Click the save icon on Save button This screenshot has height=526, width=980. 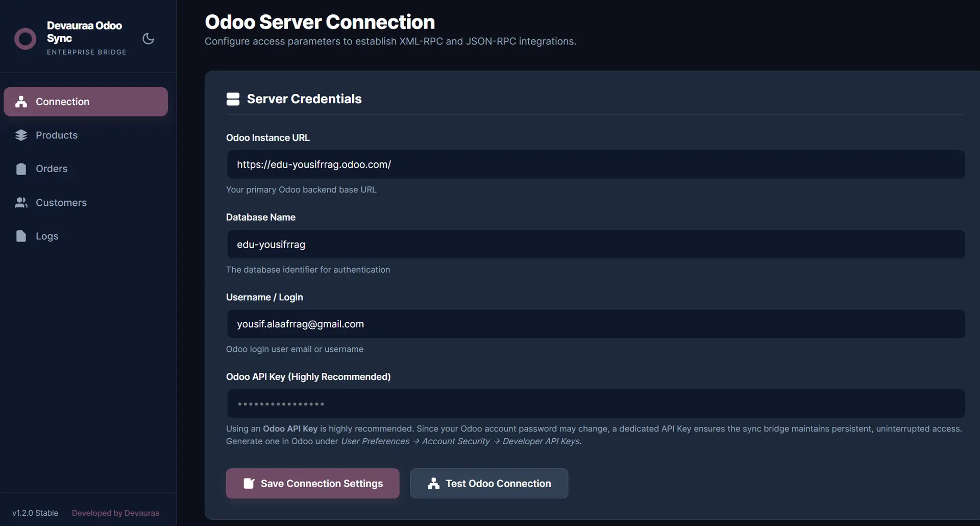click(x=249, y=484)
